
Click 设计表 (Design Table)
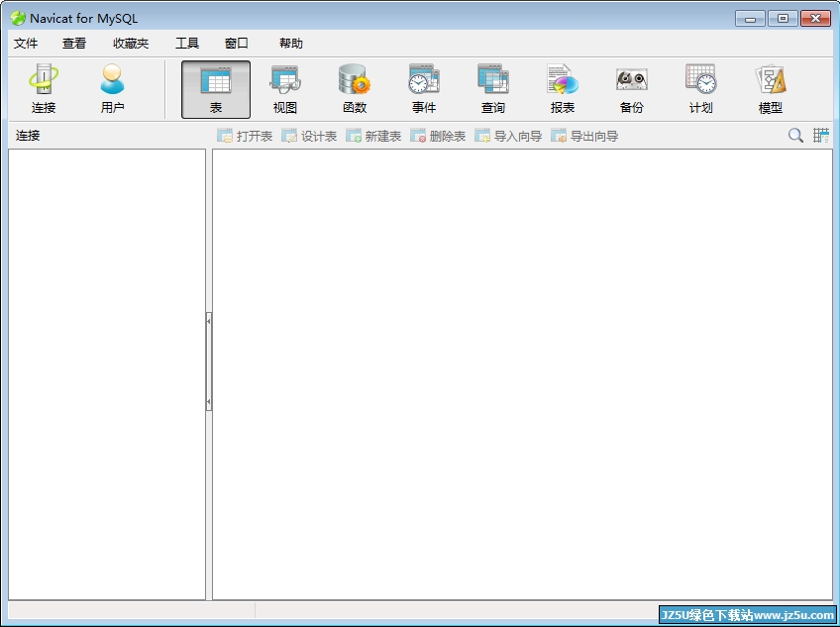point(309,136)
